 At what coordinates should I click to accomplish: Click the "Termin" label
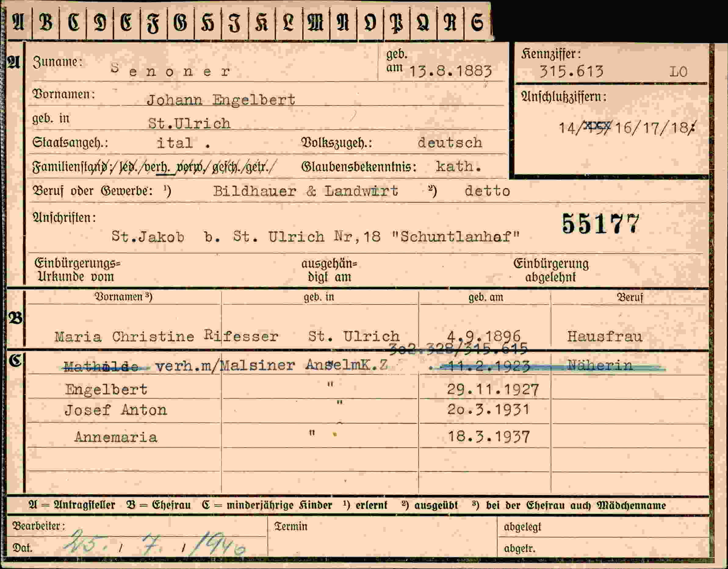pyautogui.click(x=291, y=526)
